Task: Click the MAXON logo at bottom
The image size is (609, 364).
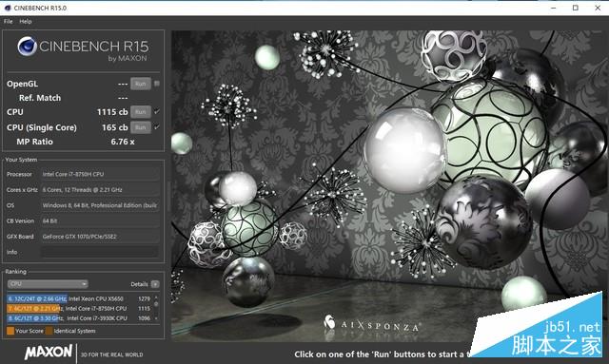Action: pos(49,352)
